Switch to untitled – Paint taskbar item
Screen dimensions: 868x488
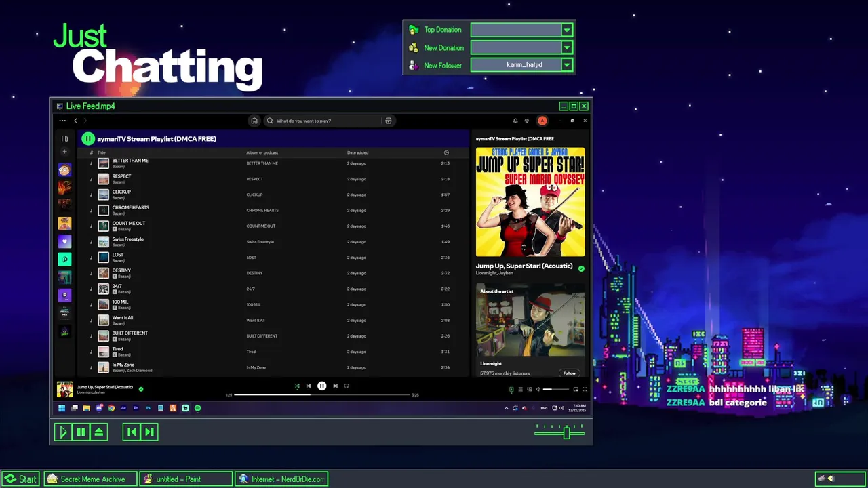[x=186, y=479]
